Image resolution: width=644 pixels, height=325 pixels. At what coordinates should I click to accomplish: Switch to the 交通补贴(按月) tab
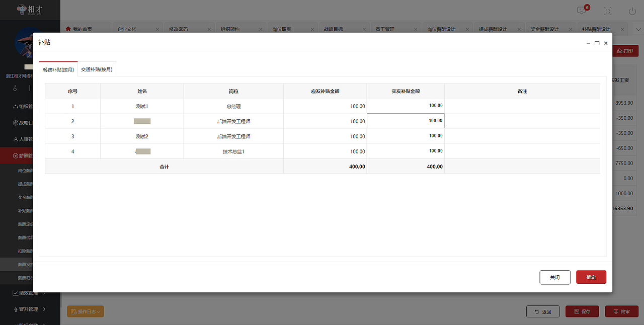(97, 69)
